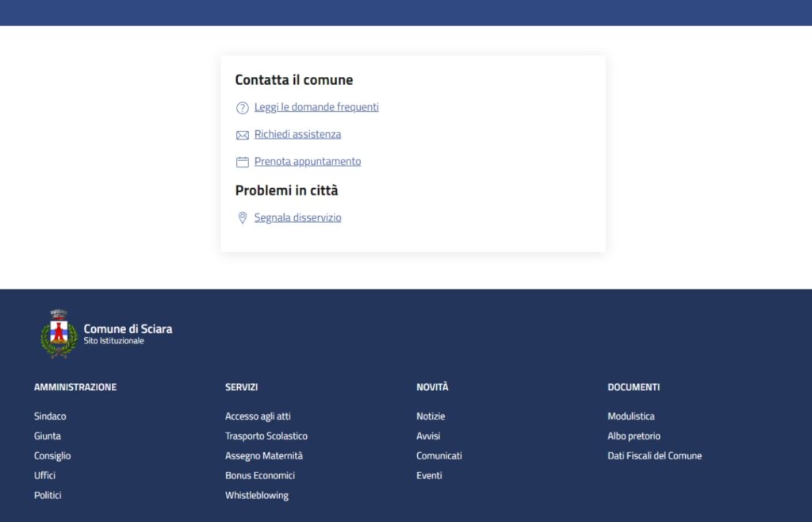Open Dati Fiscali del Comune link
Screen dimensions: 812x522
pyautogui.click(x=654, y=455)
